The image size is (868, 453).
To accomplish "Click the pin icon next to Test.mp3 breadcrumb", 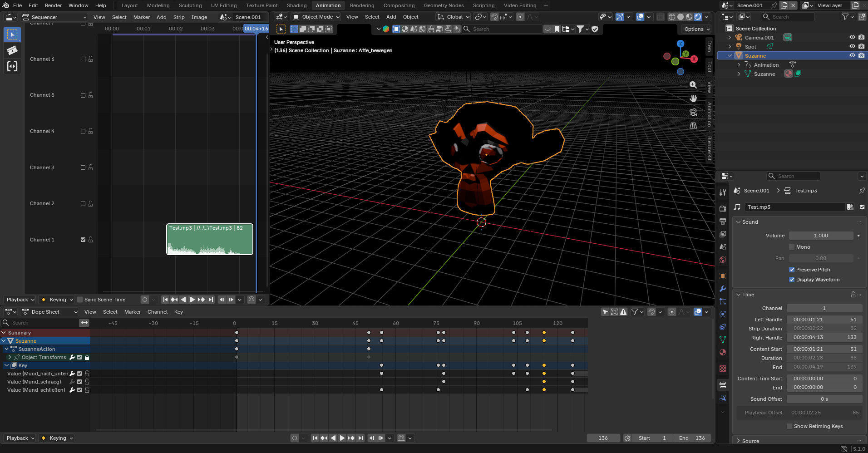I will pyautogui.click(x=862, y=191).
